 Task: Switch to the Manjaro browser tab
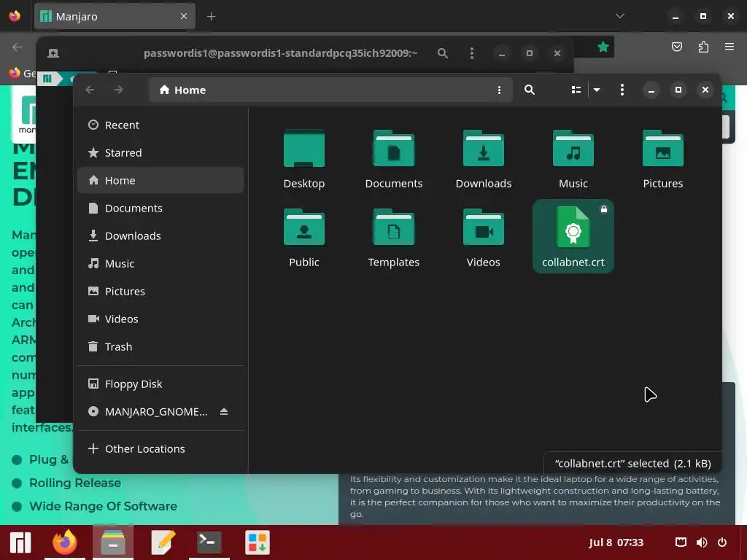(115, 17)
